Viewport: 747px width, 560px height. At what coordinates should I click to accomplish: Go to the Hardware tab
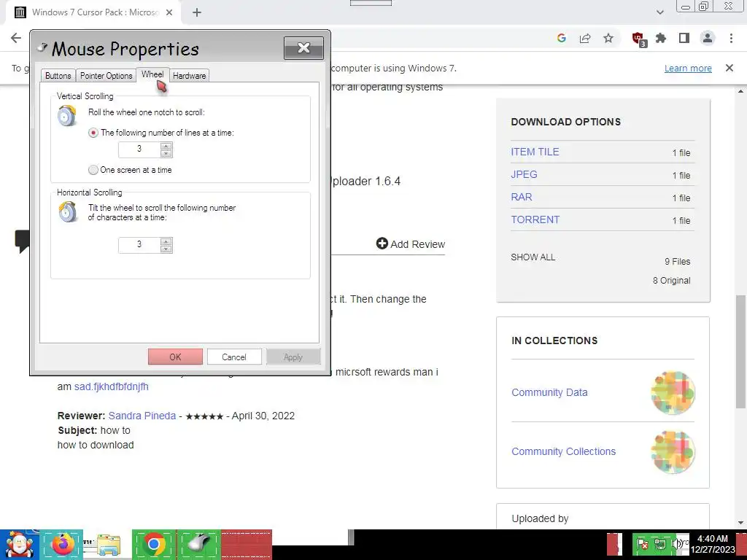coord(189,76)
